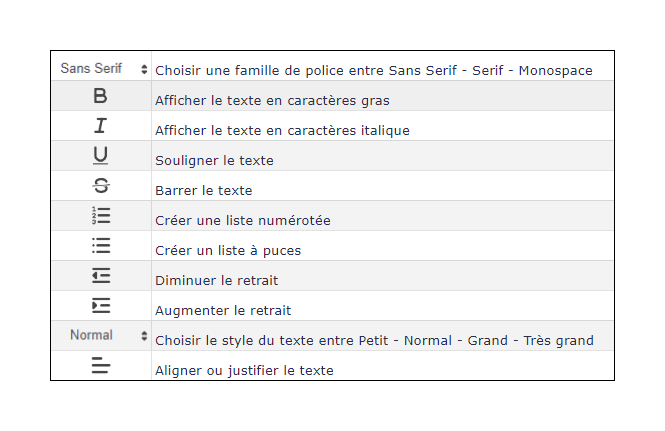Click the 'Barrer le texte' description

click(204, 190)
